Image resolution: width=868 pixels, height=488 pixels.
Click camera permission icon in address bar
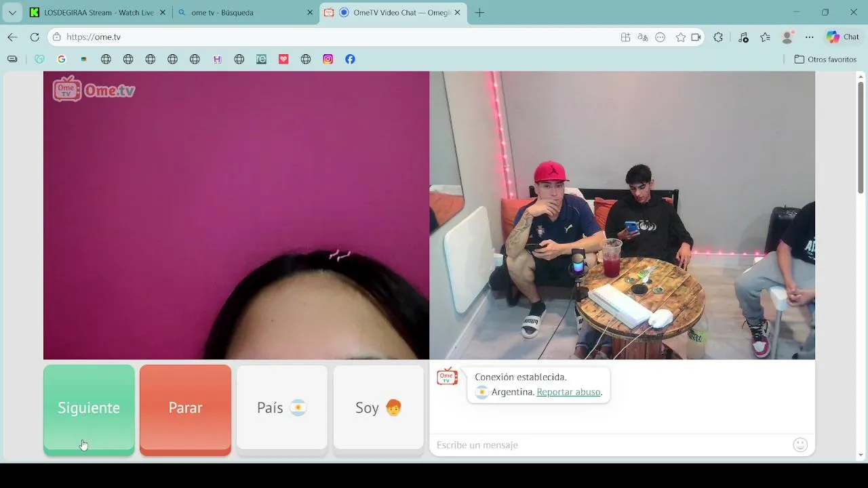(696, 37)
